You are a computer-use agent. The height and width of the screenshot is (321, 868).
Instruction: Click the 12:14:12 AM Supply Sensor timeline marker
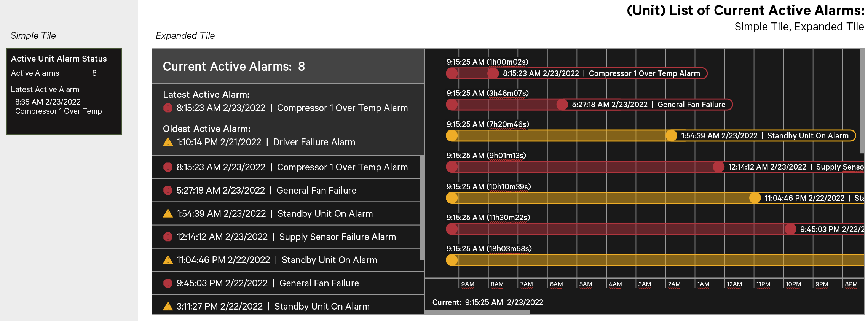[718, 167]
